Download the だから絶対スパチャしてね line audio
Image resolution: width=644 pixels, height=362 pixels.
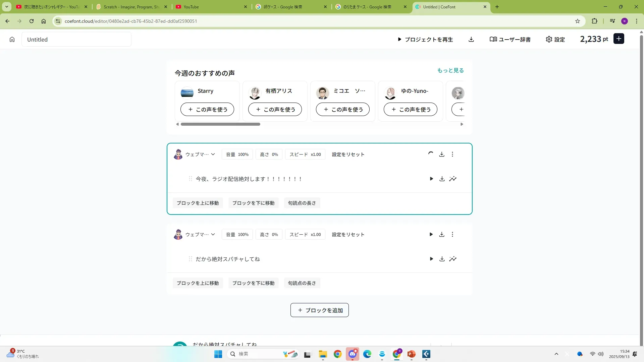pyautogui.click(x=442, y=259)
